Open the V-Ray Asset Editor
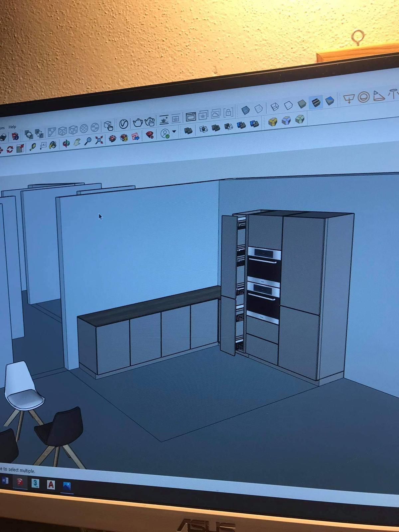The width and height of the screenshot is (399, 532). point(123,124)
